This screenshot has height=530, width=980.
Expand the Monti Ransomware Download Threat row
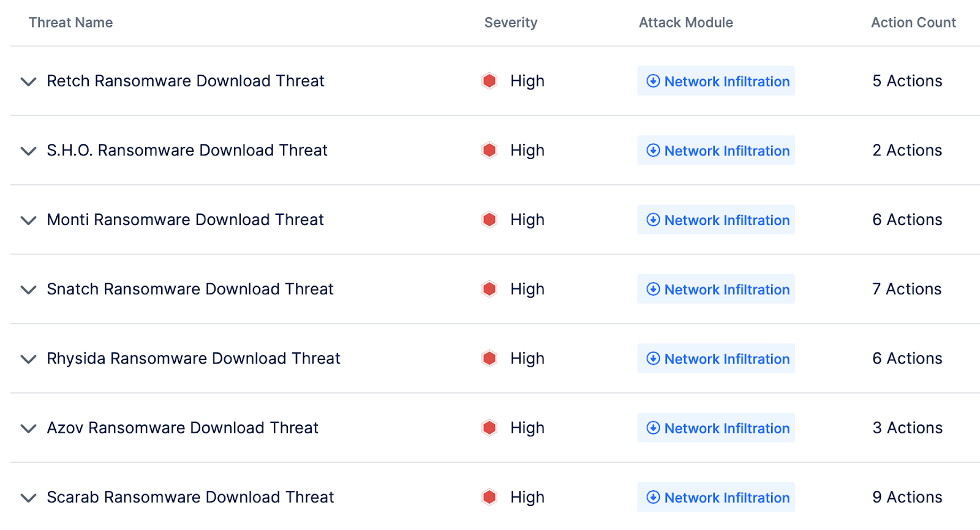(x=28, y=220)
